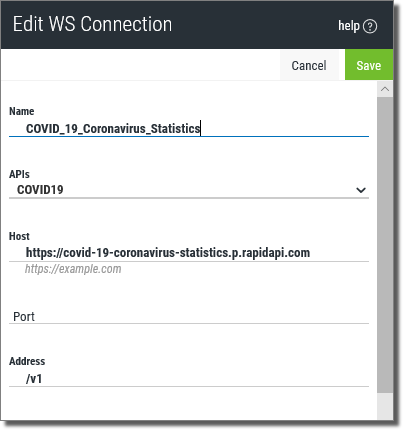Click the vertical scrollbar thumb
Viewport: 403px width, 430px height.
[x=385, y=245]
